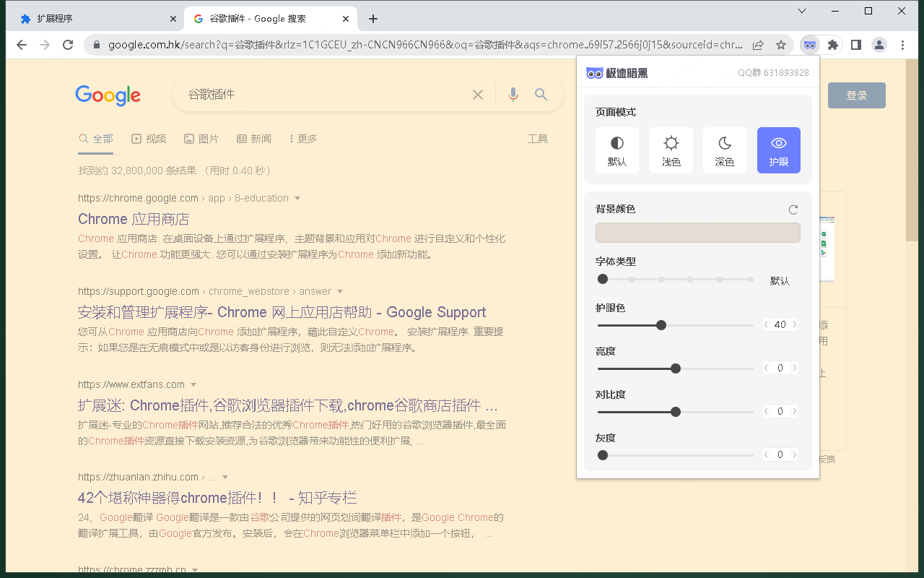Screen dimensions: 924x578
Task: Open the Chrome extensions puzzle icon
Action: click(833, 45)
